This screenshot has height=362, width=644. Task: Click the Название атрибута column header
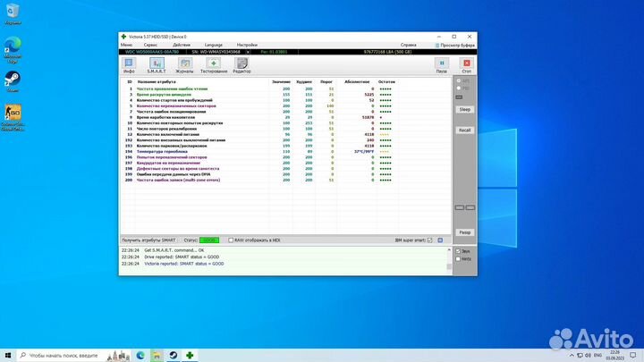tap(156, 81)
